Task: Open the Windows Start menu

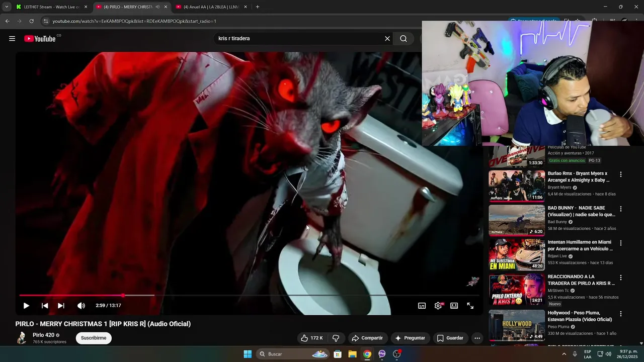Action: pyautogui.click(x=248, y=354)
